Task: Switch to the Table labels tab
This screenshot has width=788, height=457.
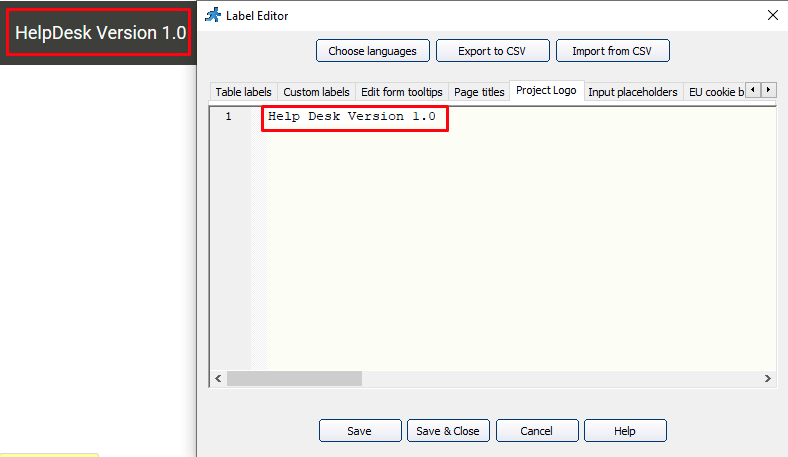Action: point(243,92)
